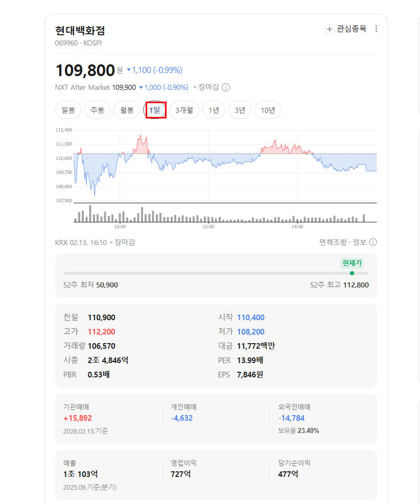This screenshot has width=420, height=504.
Task: Click the 영업이익 value 727억
Action: tap(181, 474)
